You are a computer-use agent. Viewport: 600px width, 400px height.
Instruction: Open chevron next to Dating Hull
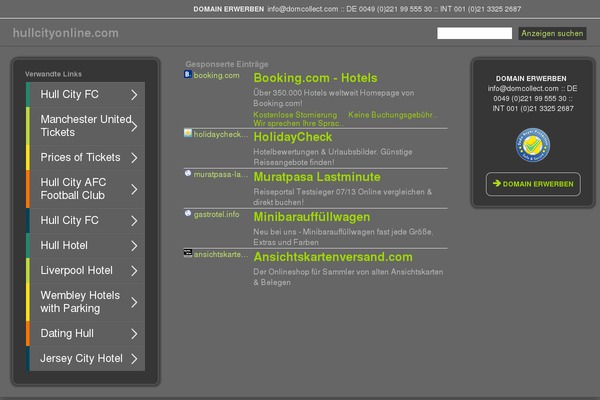(134, 334)
